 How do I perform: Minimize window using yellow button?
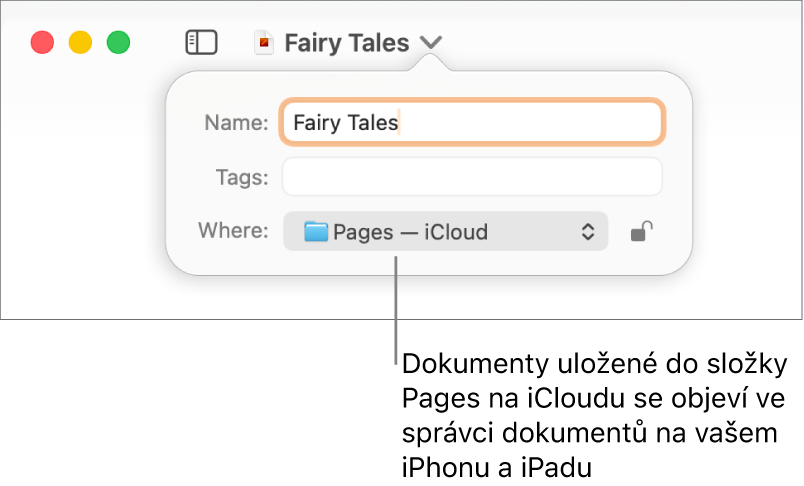click(x=80, y=42)
